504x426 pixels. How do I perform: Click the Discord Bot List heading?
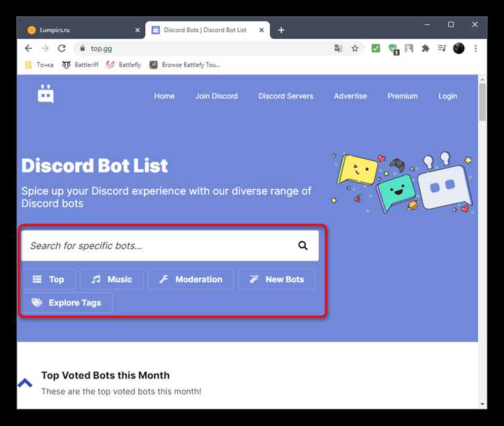[95, 166]
